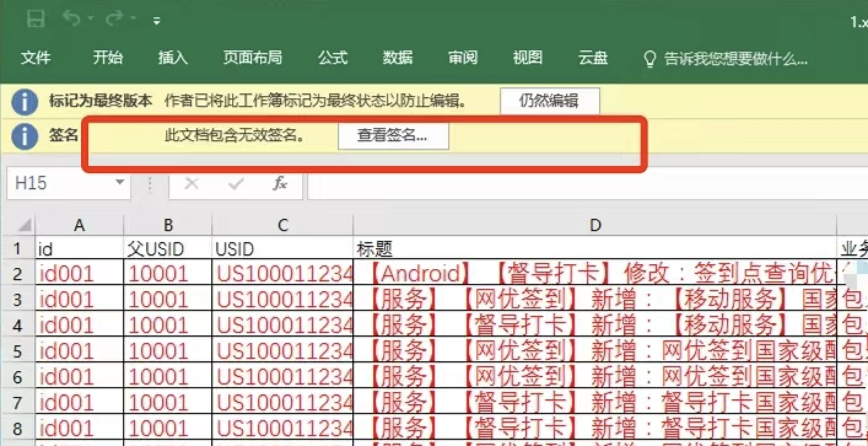
Task: Click the Save icon in quick access toolbar
Action: [36, 20]
